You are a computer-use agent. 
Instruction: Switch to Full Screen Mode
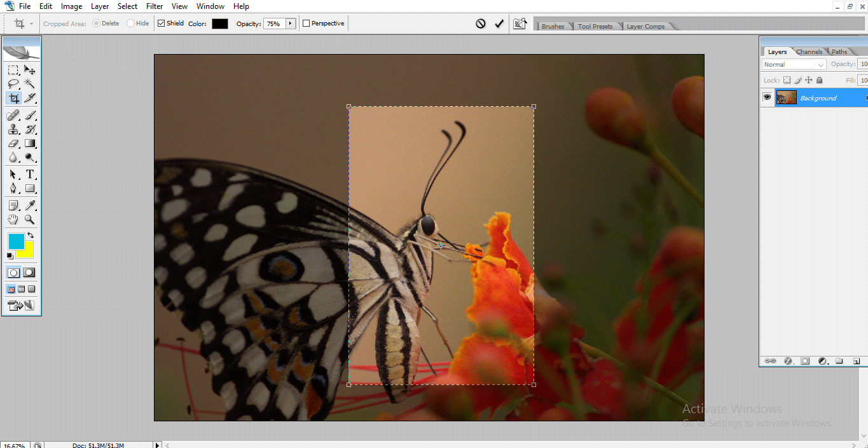31,289
